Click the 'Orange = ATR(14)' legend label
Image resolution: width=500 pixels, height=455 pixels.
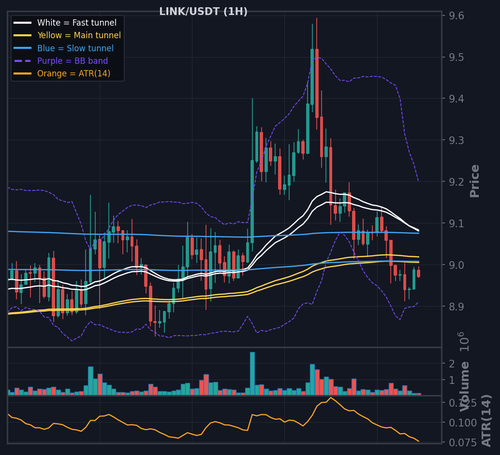pyautogui.click(x=74, y=73)
